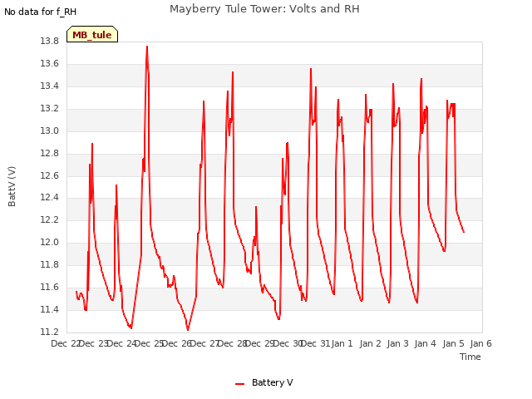Image resolution: width=532 pixels, height=399 pixels.
Task: Click the highest voltage peak near Dec 25
Action: (147, 47)
